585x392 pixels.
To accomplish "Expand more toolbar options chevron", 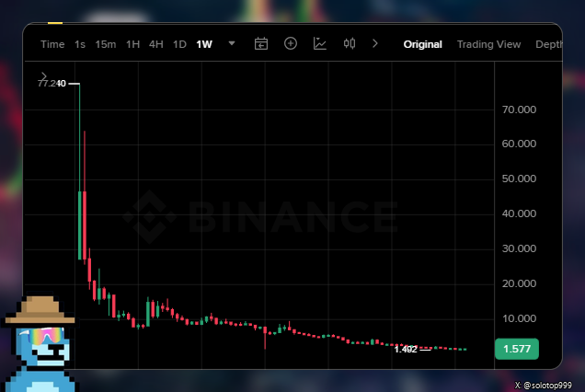I will click(x=375, y=43).
